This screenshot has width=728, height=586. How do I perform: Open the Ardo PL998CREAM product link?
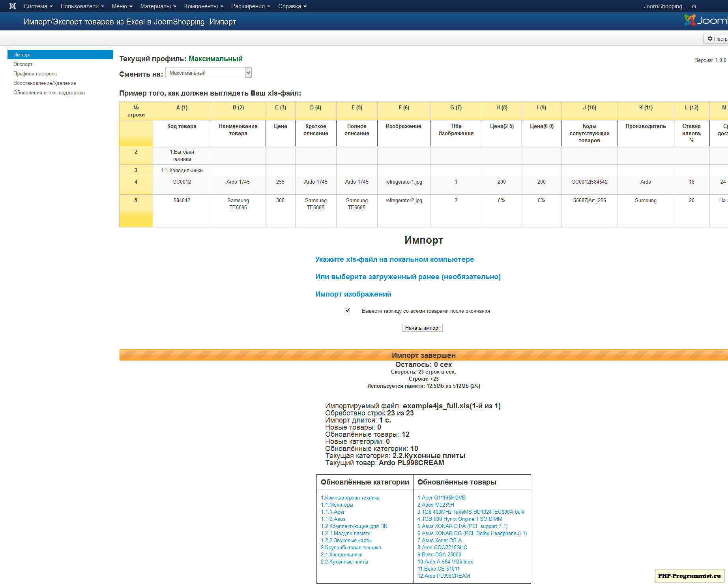pyautogui.click(x=444, y=576)
